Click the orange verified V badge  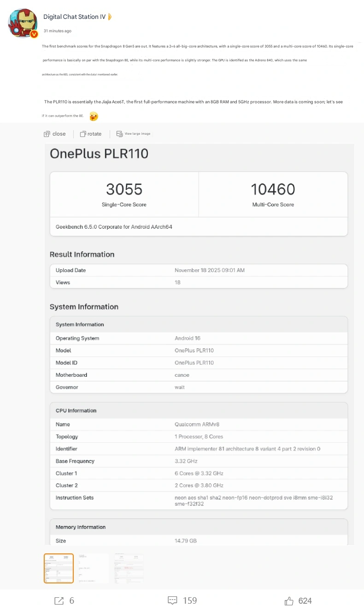(34, 34)
